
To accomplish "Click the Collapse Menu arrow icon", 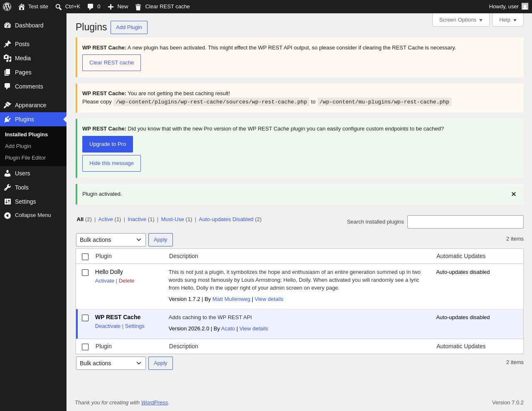I will tap(7, 215).
